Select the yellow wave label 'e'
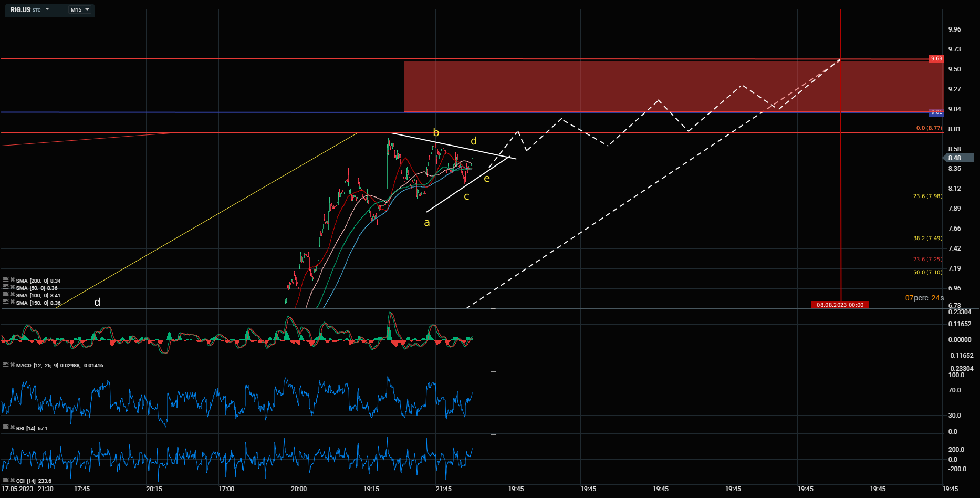 coord(487,179)
